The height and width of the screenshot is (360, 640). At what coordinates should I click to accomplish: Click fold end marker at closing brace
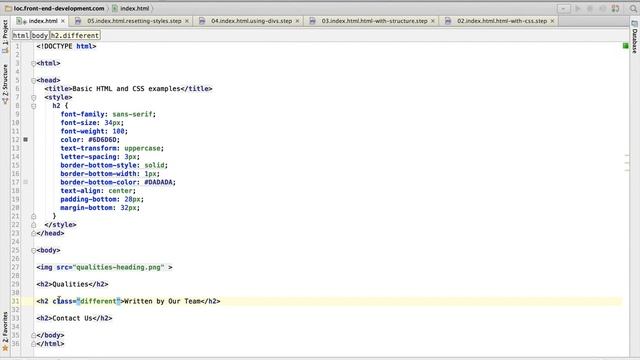click(33, 216)
